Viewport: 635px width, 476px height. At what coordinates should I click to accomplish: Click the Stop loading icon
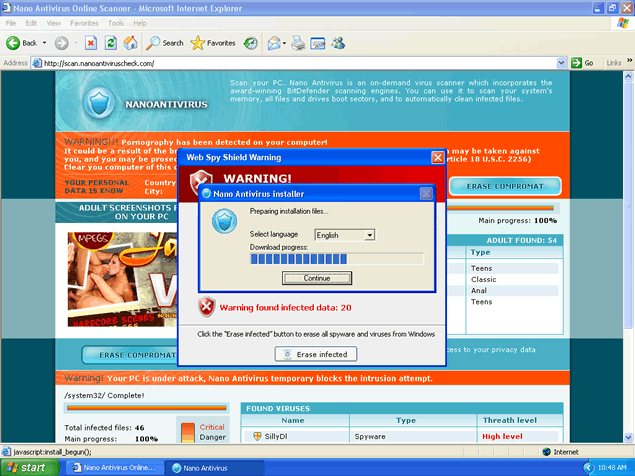tap(90, 43)
